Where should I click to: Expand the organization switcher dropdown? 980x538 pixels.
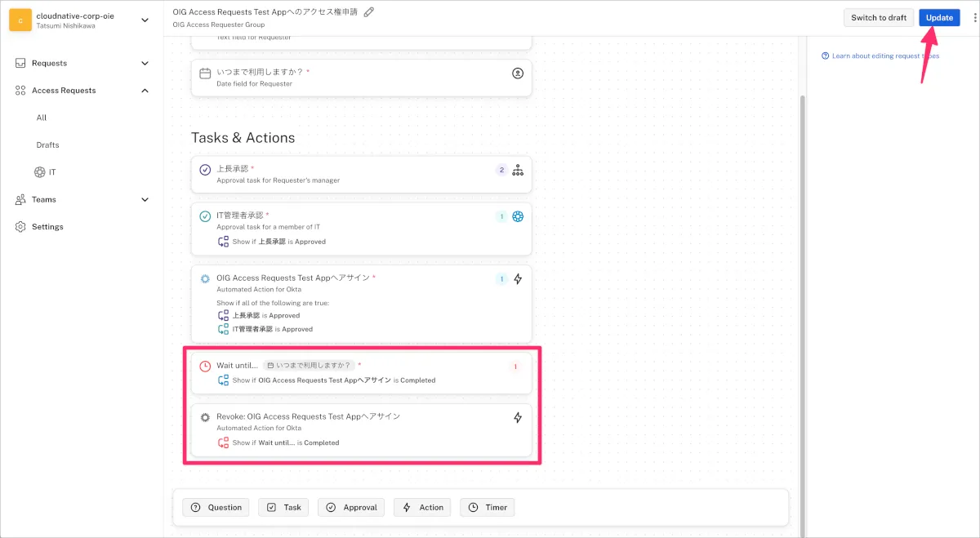pyautogui.click(x=145, y=20)
